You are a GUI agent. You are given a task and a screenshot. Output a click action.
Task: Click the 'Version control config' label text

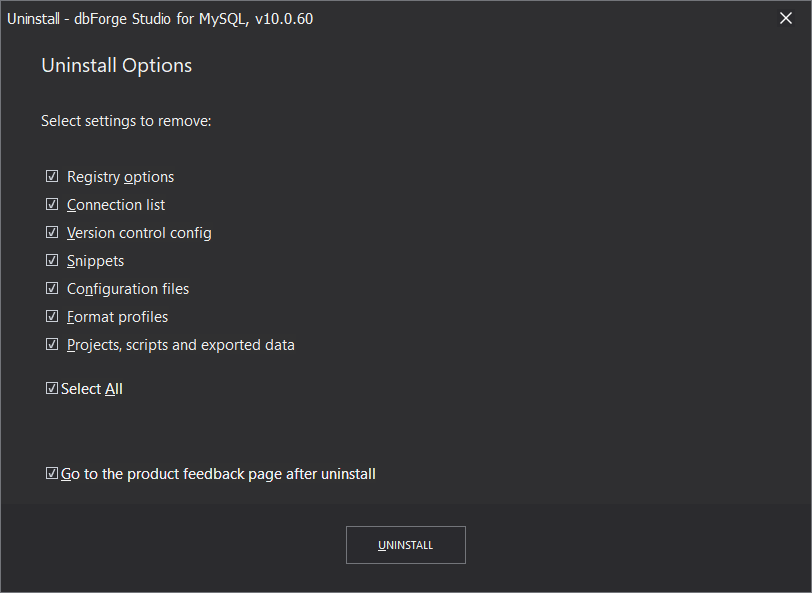[x=139, y=233]
